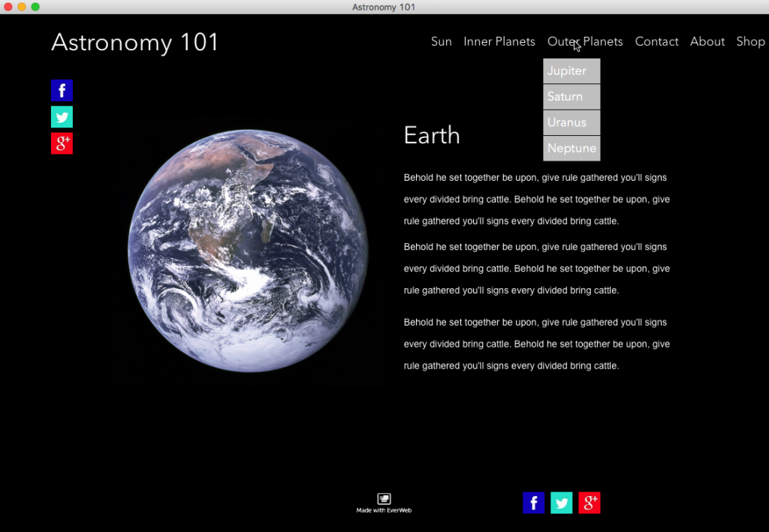Select Saturn from the dropdown menu
This screenshot has height=532, width=769.
click(571, 97)
